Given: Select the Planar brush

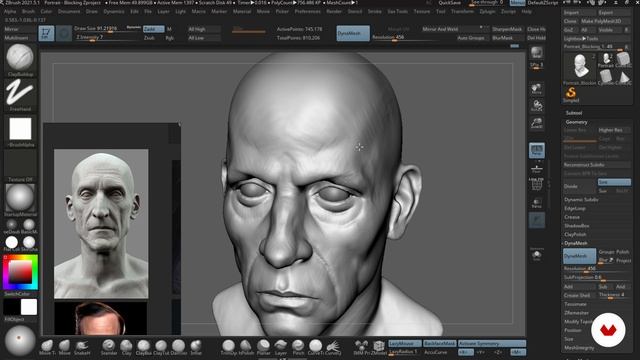Looking at the screenshot, I should tap(263, 347).
